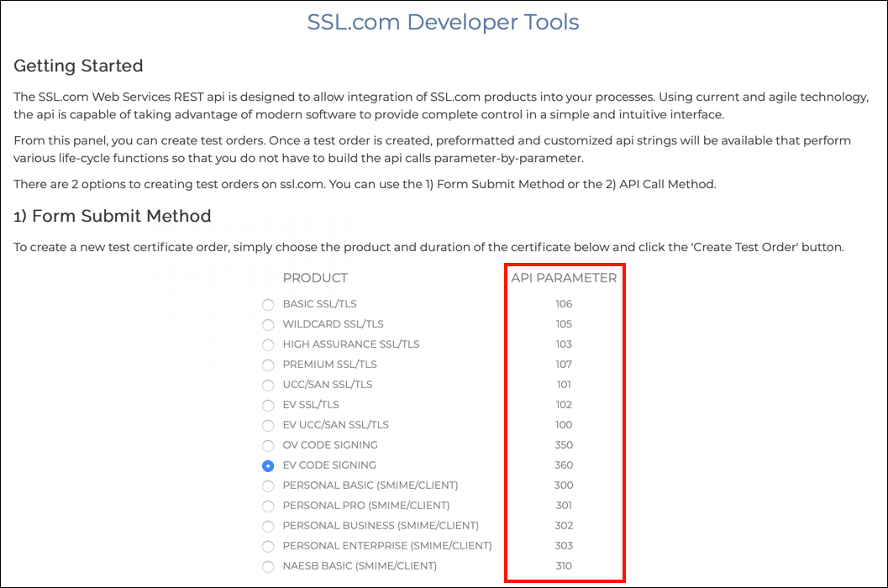Image resolution: width=888 pixels, height=588 pixels.
Task: Click the API PARAMETER column header
Action: (x=564, y=278)
